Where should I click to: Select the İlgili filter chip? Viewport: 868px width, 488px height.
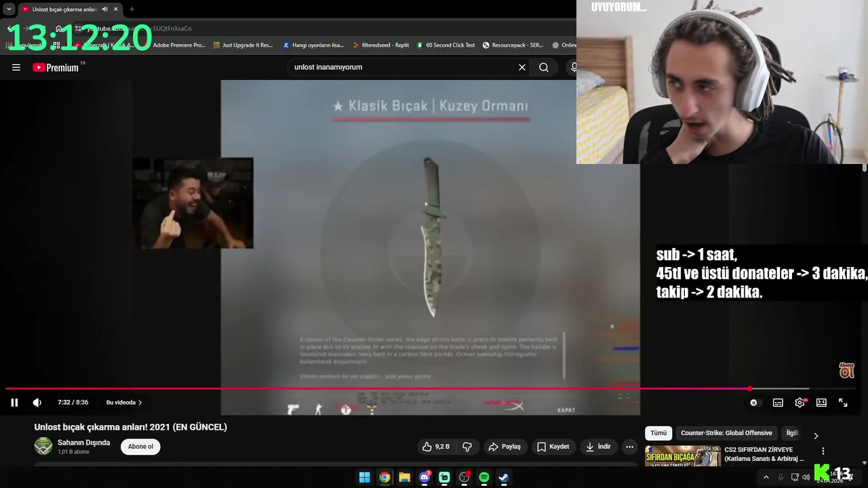[x=791, y=433]
